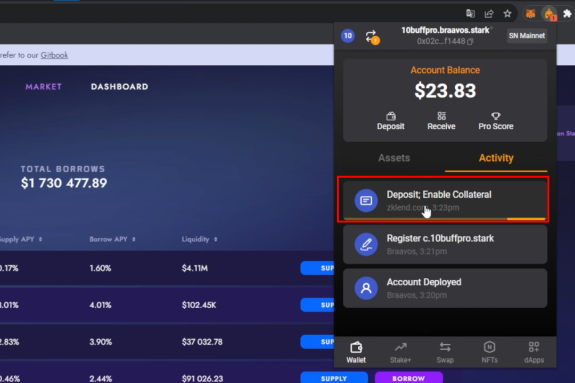575x383 pixels.
Task: Open the Deposit option in wallet
Action: 391,121
